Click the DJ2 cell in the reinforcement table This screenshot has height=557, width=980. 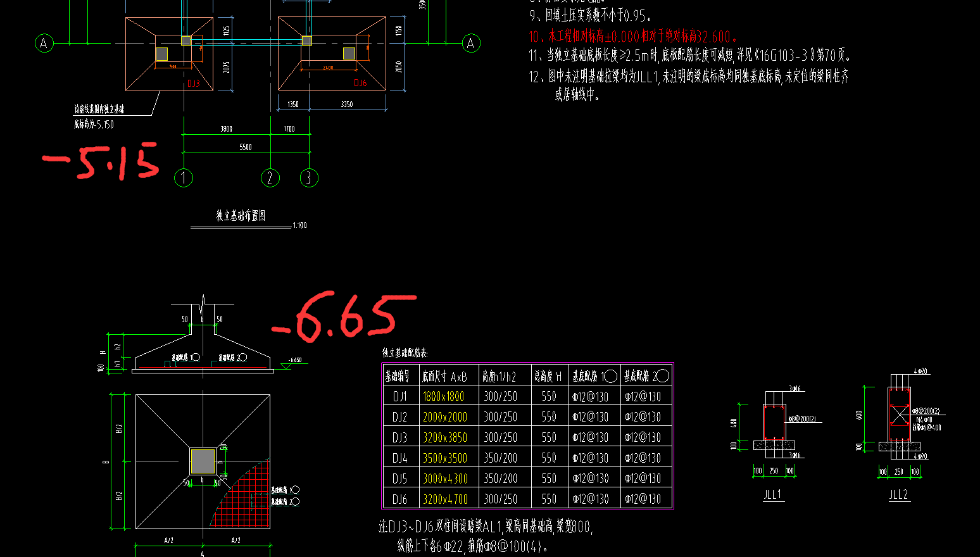coord(400,417)
